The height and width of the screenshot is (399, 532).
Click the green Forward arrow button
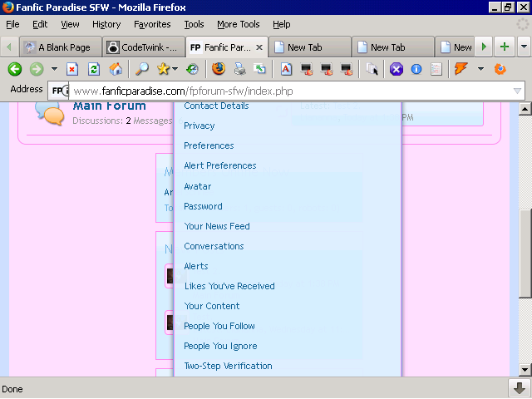coord(37,69)
